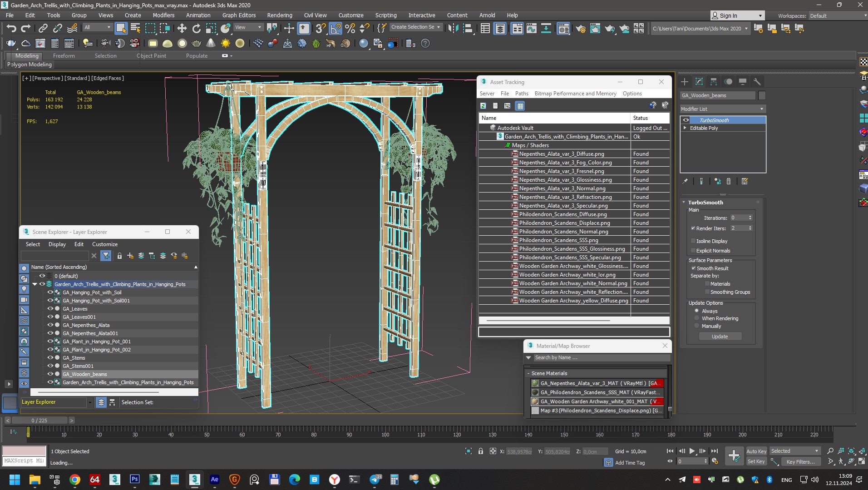
Task: Open Select by Name list
Action: coord(135,29)
